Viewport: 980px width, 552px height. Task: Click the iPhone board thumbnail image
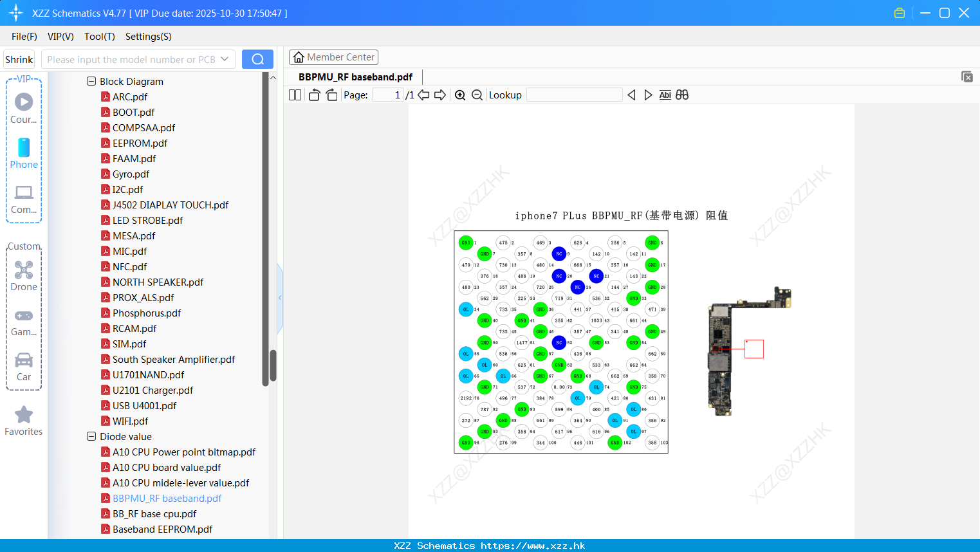pyautogui.click(x=749, y=351)
